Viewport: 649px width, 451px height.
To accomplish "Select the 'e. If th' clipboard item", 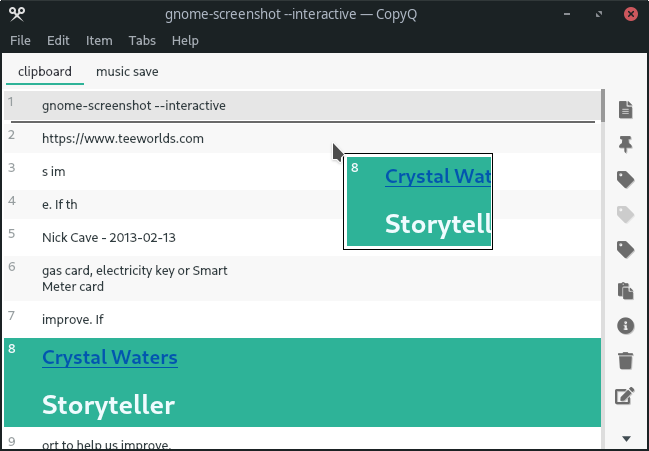I will pos(302,204).
